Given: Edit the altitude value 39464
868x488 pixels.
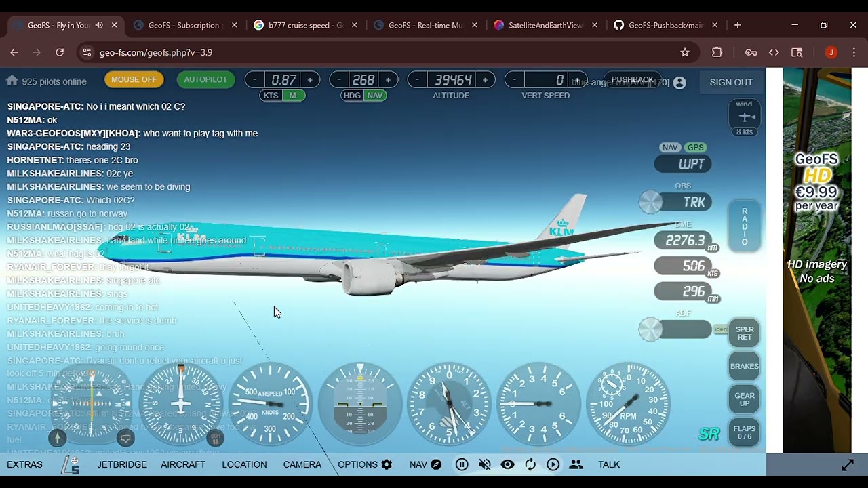Looking at the screenshot, I should (x=453, y=80).
